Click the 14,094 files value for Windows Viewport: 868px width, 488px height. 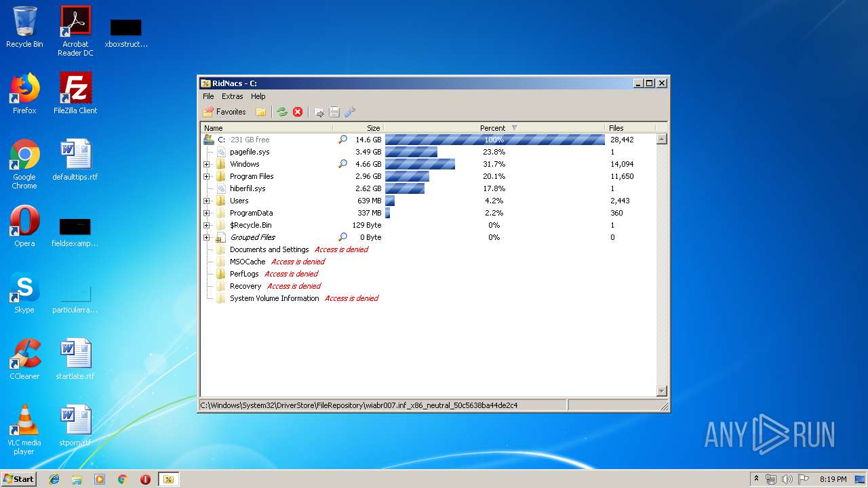(x=622, y=164)
